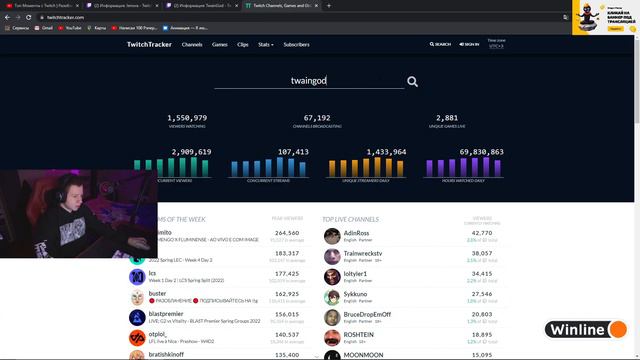Click the twaingod search input field
This screenshot has width=640, height=360.
pyautogui.click(x=309, y=81)
